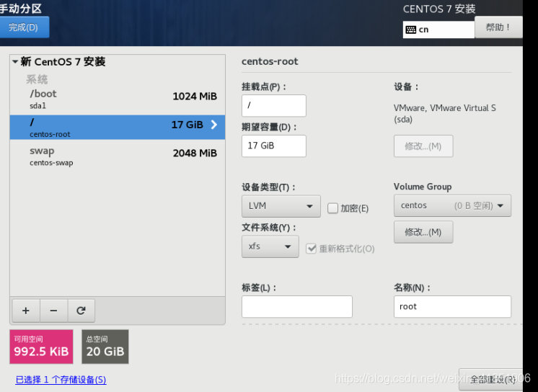This screenshot has width=538, height=392.
Task: Click the centos-root heading on right panel
Action: 270,62
